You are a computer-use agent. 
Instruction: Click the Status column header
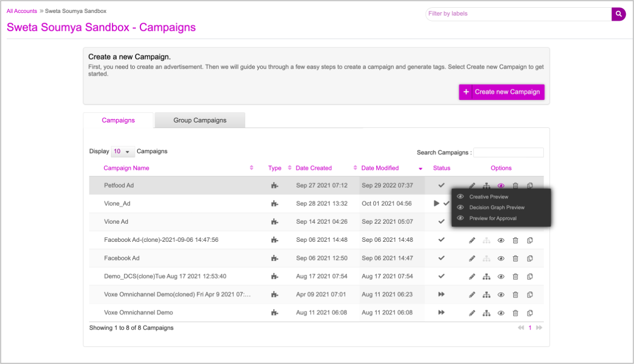click(x=441, y=168)
